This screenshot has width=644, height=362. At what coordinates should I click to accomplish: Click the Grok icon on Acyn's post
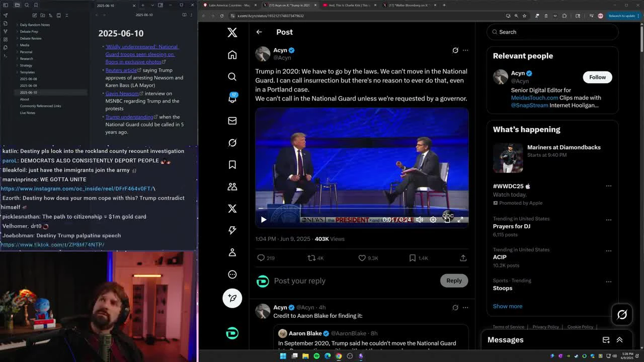pyautogui.click(x=455, y=50)
